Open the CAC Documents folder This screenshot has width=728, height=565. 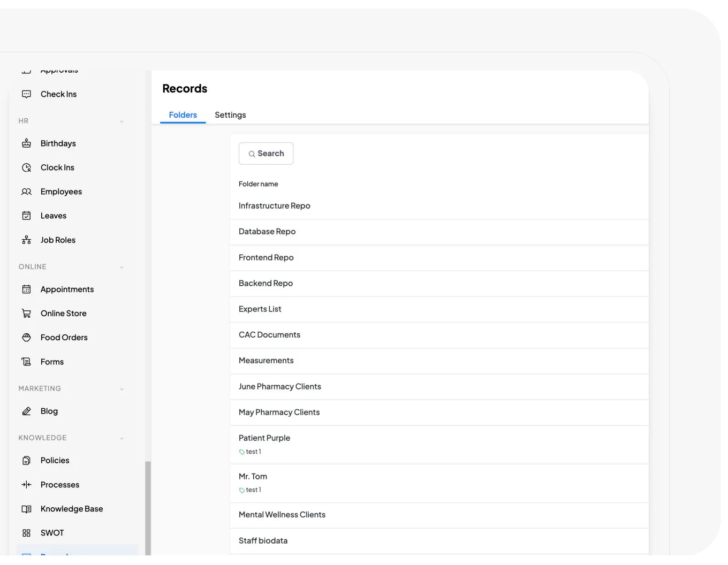[439, 335]
